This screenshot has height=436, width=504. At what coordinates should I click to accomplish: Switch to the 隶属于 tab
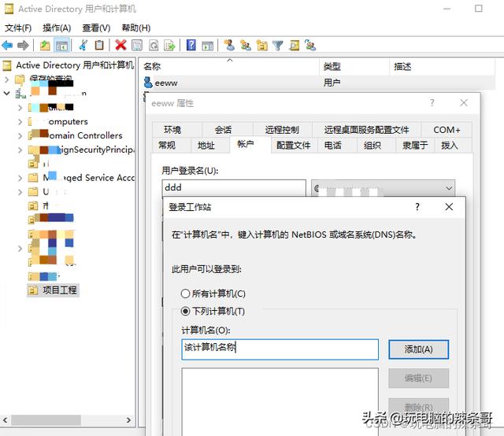(x=415, y=146)
